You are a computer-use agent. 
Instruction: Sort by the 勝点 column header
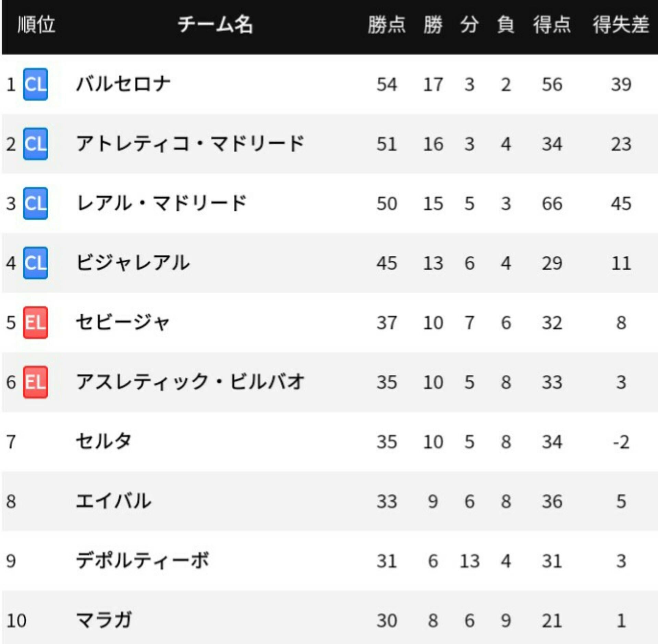[x=387, y=25]
